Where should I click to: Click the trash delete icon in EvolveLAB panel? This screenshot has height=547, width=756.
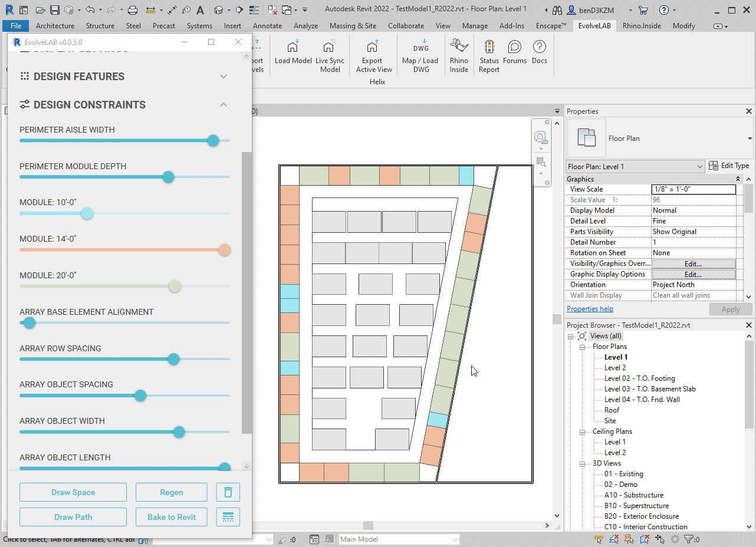click(x=228, y=492)
